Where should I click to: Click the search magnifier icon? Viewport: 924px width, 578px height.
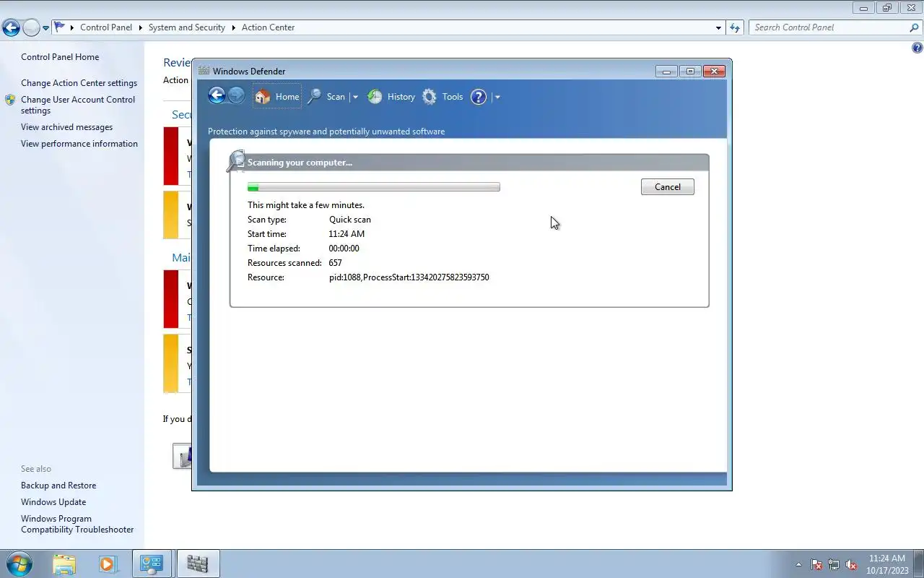point(914,27)
